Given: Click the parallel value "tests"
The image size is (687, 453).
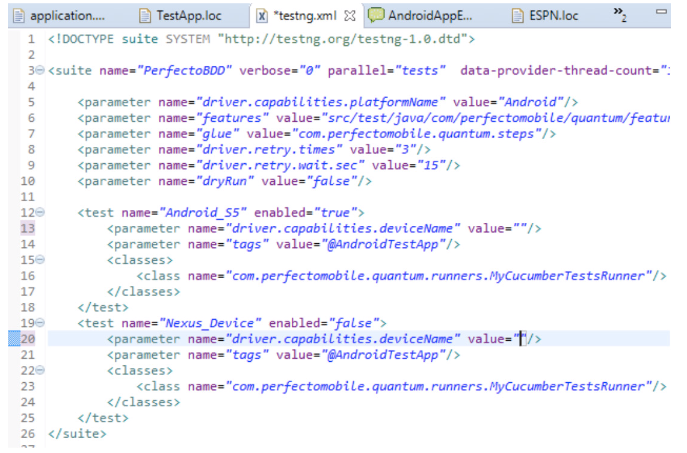Looking at the screenshot, I should [x=420, y=71].
